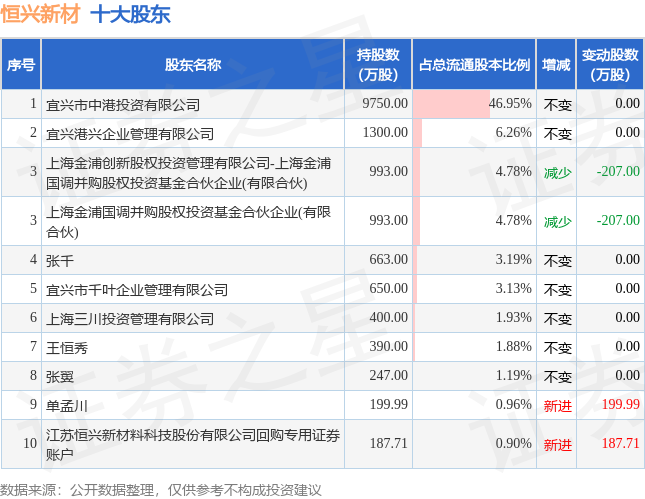Click 不变 in the 张千 row
This screenshot has width=645, height=499.
558,261
